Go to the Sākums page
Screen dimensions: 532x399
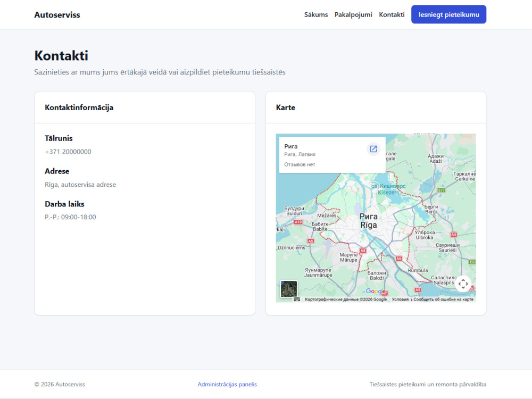[316, 14]
